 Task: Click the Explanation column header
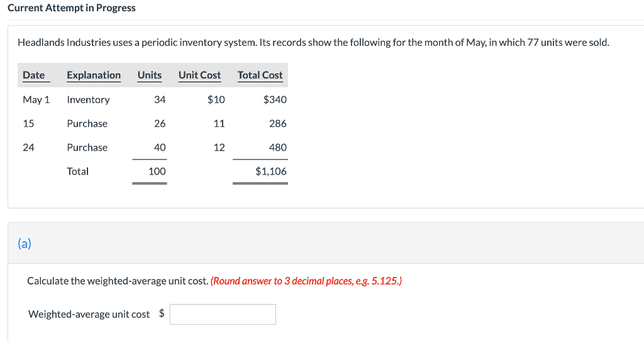[94, 75]
